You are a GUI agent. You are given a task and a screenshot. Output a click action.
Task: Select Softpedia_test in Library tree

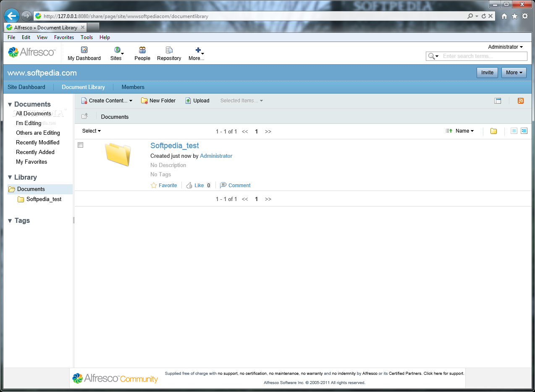click(x=44, y=199)
